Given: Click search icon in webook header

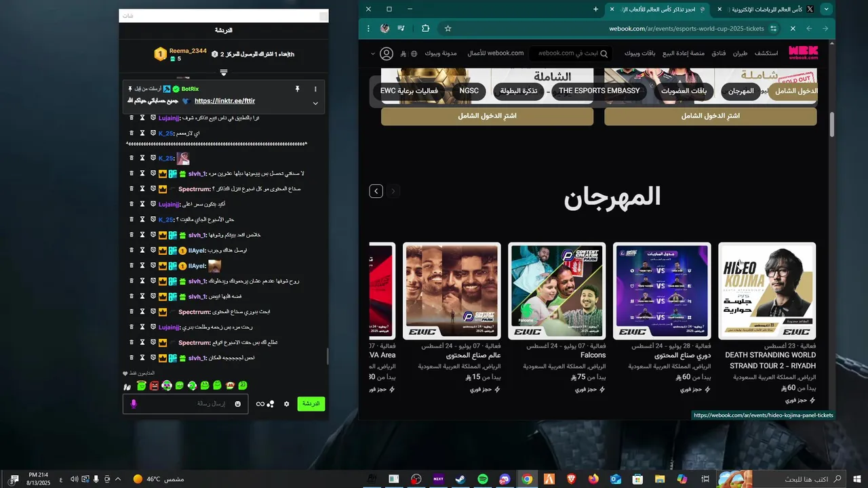Looking at the screenshot, I should [x=604, y=54].
